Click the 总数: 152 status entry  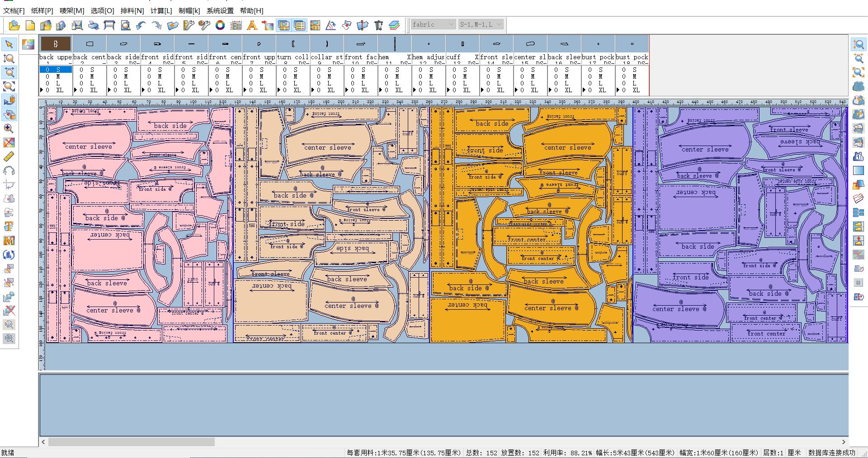click(x=481, y=453)
